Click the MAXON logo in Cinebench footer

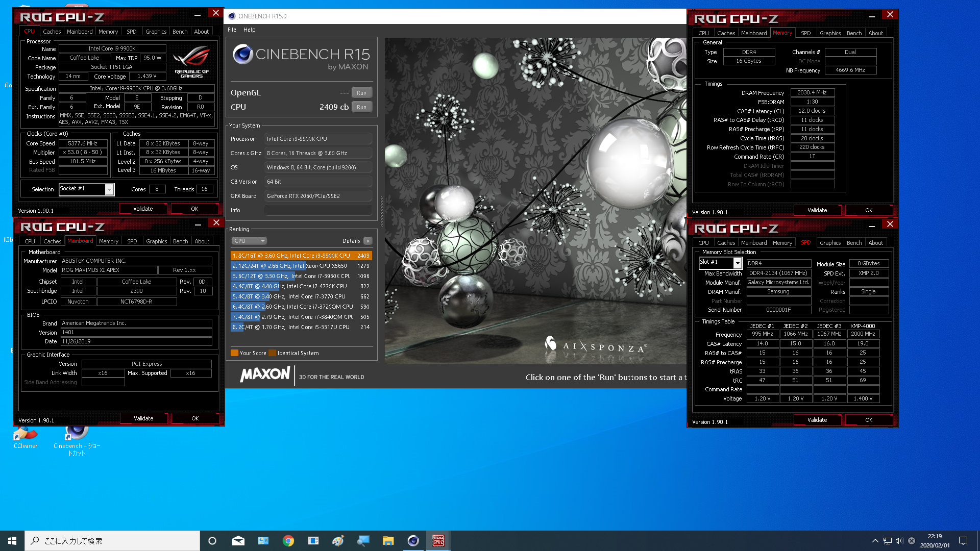pos(265,374)
